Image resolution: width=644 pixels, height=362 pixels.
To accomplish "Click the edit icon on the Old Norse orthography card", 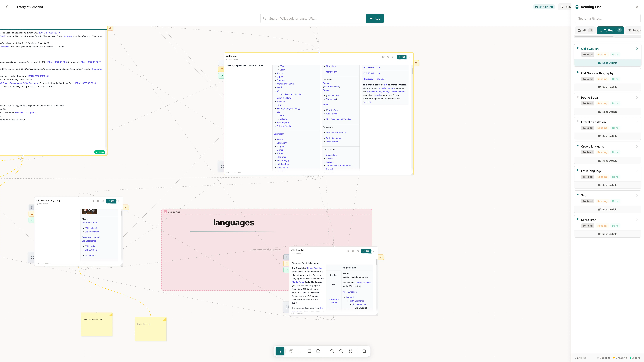I will point(93,201).
